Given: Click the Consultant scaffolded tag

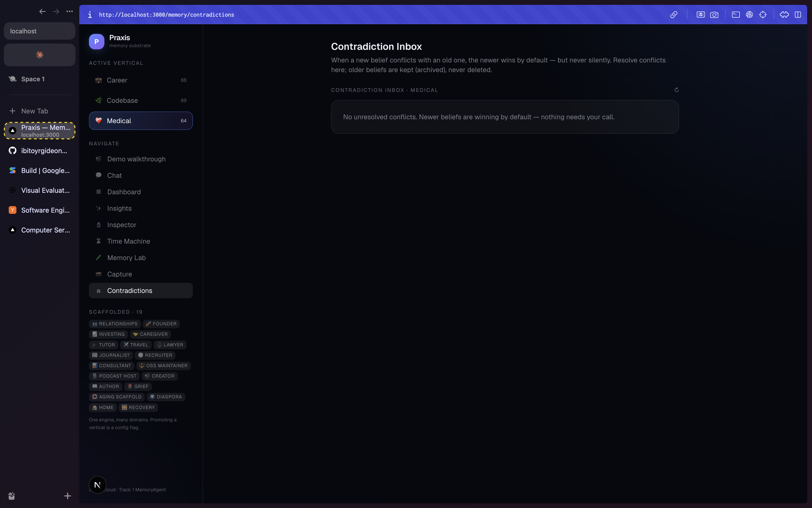Looking at the screenshot, I should pyautogui.click(x=112, y=366).
